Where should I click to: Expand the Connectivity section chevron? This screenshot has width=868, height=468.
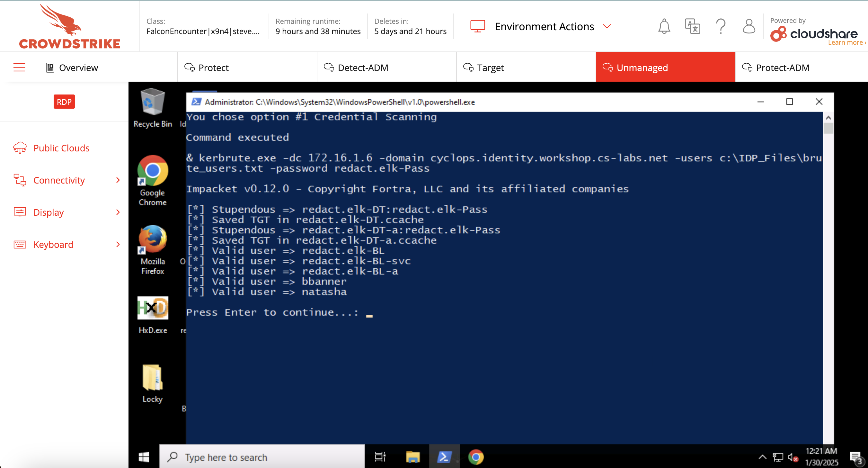pos(118,180)
